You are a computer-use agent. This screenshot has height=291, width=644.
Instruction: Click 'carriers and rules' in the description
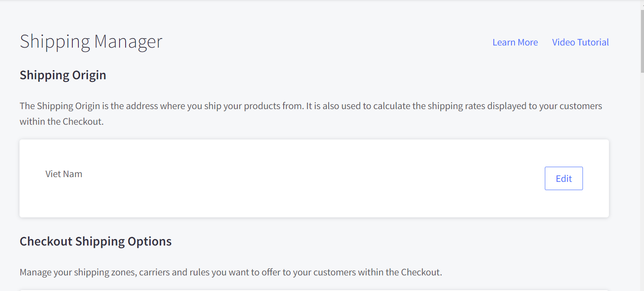pos(223,272)
